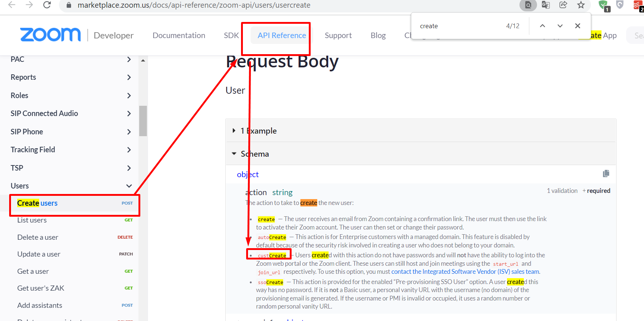Jump to previous find result

pyautogui.click(x=543, y=26)
